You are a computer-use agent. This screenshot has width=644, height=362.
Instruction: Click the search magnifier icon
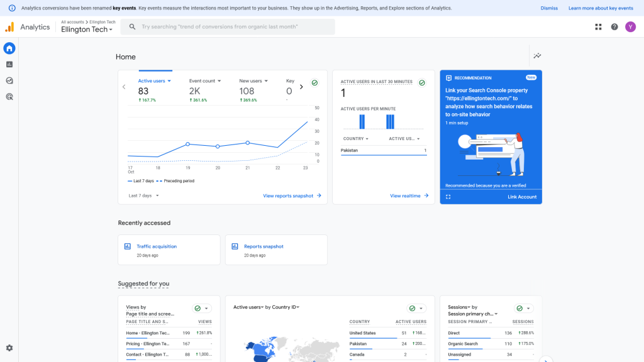pyautogui.click(x=132, y=26)
